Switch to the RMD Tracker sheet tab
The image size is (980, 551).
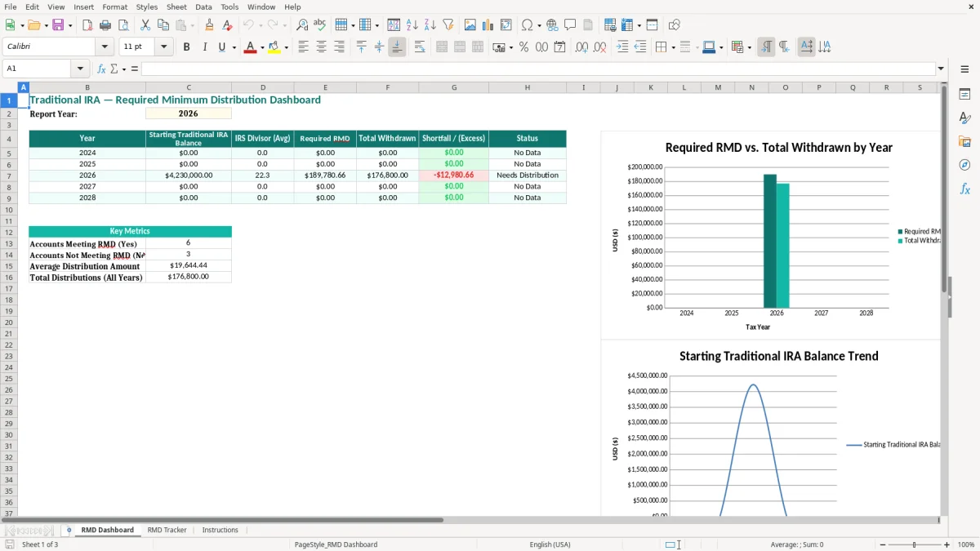tap(167, 530)
